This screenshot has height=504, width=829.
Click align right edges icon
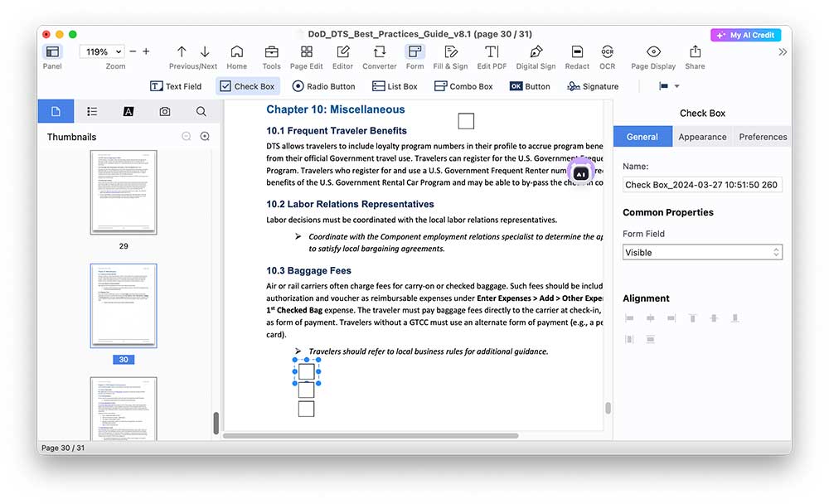671,317
